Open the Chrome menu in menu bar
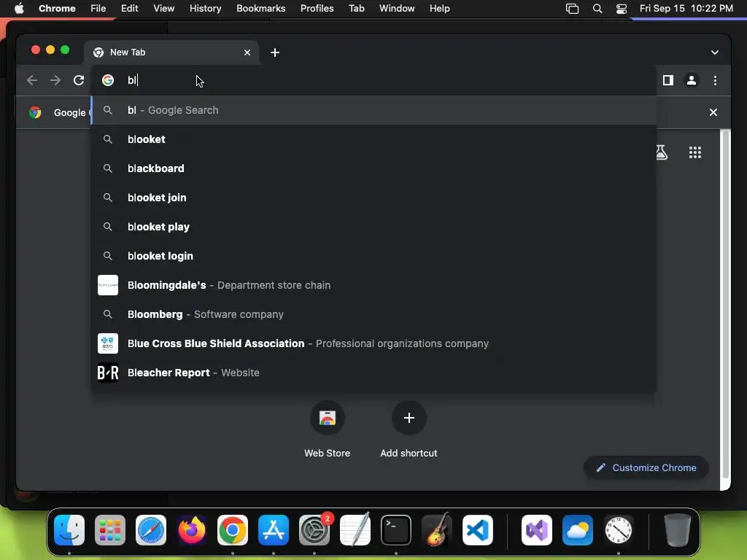This screenshot has height=560, width=747. pyautogui.click(x=57, y=9)
